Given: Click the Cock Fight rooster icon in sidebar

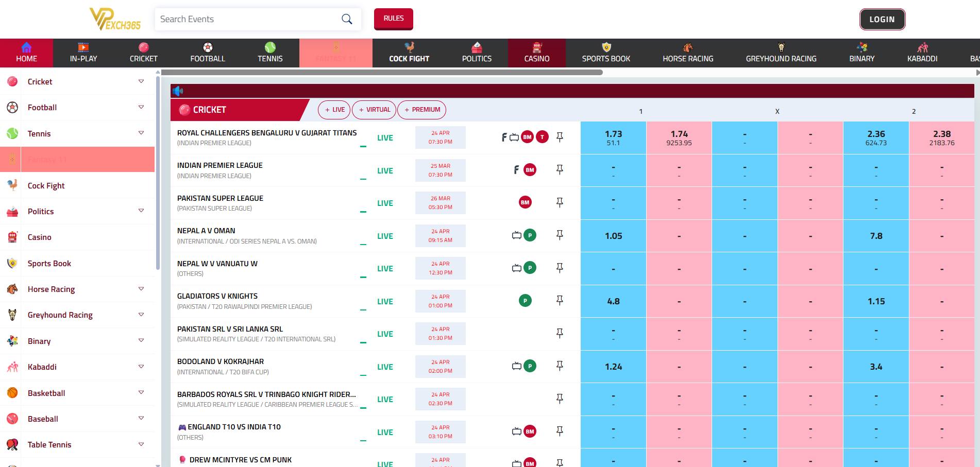Looking at the screenshot, I should [x=12, y=185].
